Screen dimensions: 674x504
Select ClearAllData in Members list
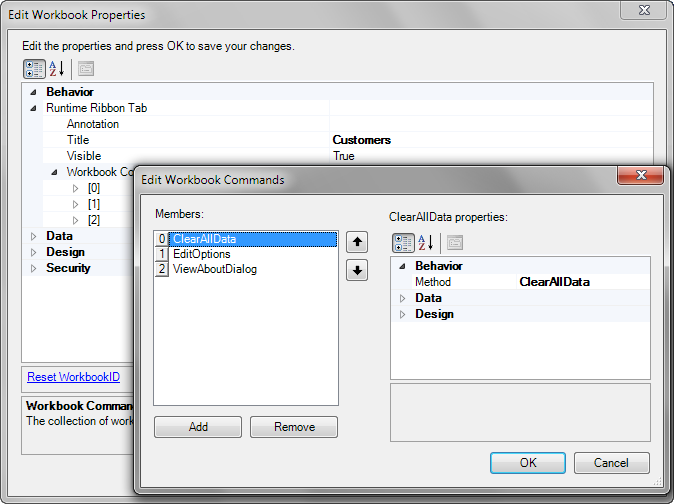[252, 239]
